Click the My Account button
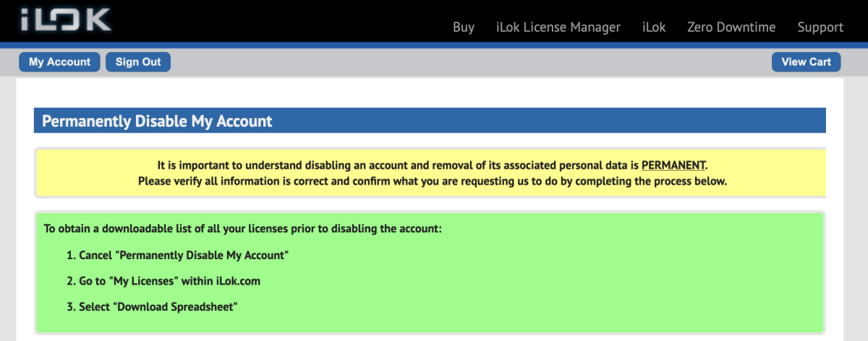This screenshot has width=868, height=341. coord(59,62)
